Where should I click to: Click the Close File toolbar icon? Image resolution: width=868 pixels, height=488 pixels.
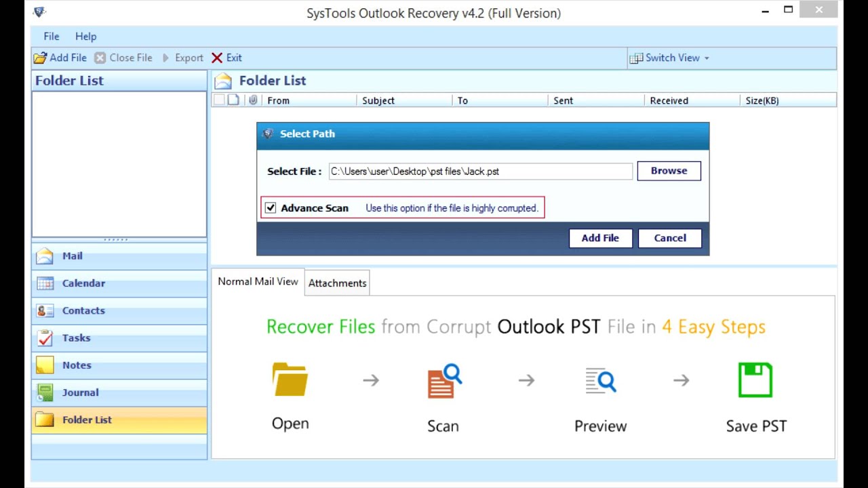[100, 58]
